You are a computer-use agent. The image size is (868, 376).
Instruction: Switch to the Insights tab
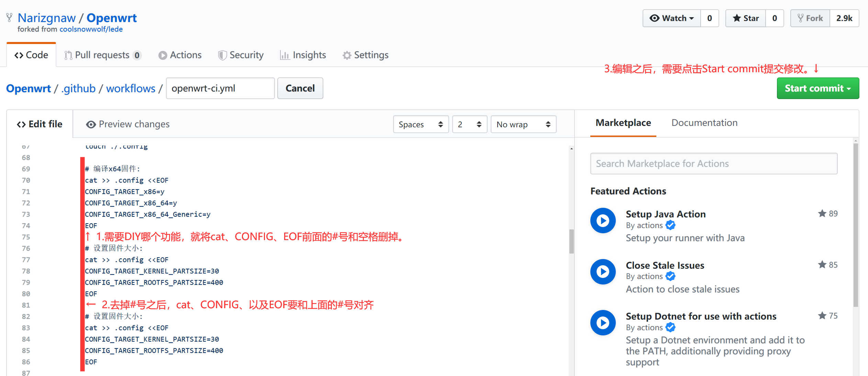(302, 55)
